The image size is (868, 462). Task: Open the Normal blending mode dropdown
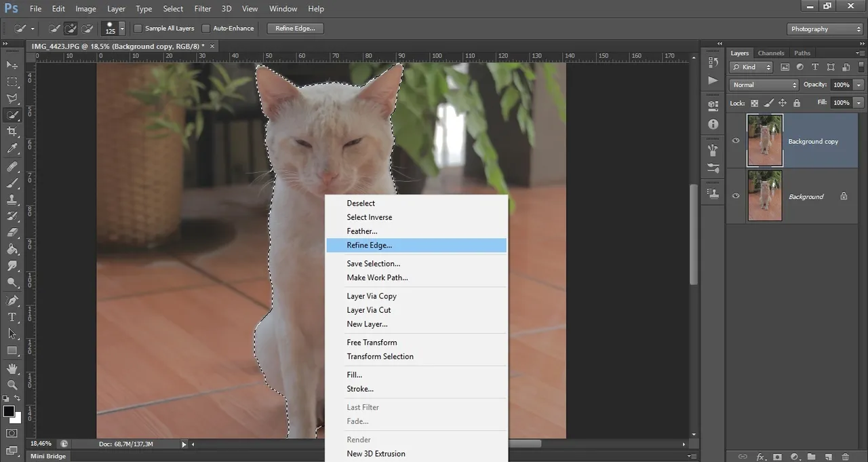[x=764, y=85]
